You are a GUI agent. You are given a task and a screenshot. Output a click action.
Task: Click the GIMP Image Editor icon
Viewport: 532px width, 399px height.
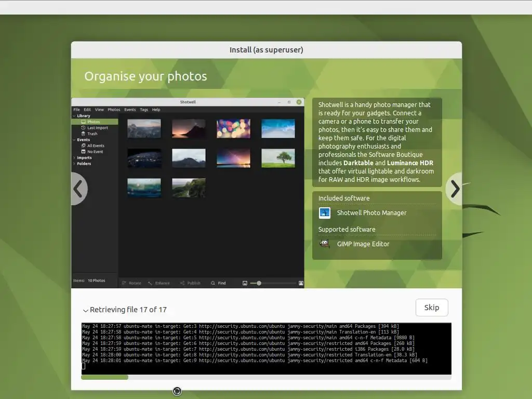coord(325,244)
